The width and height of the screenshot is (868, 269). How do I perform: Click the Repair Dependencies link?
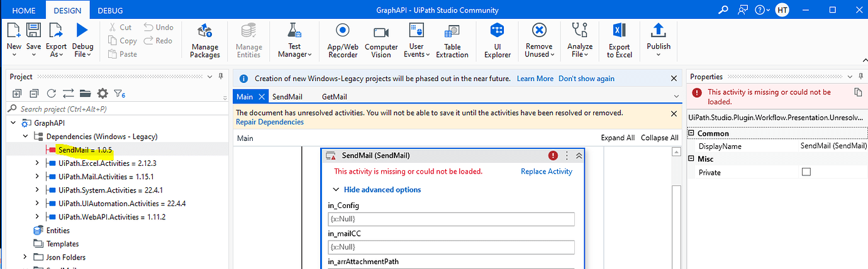269,122
